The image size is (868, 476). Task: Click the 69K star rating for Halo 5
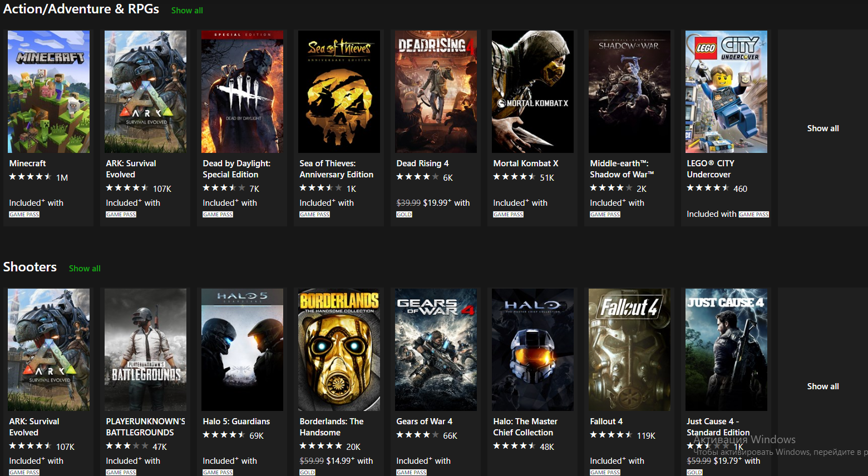pos(233,435)
